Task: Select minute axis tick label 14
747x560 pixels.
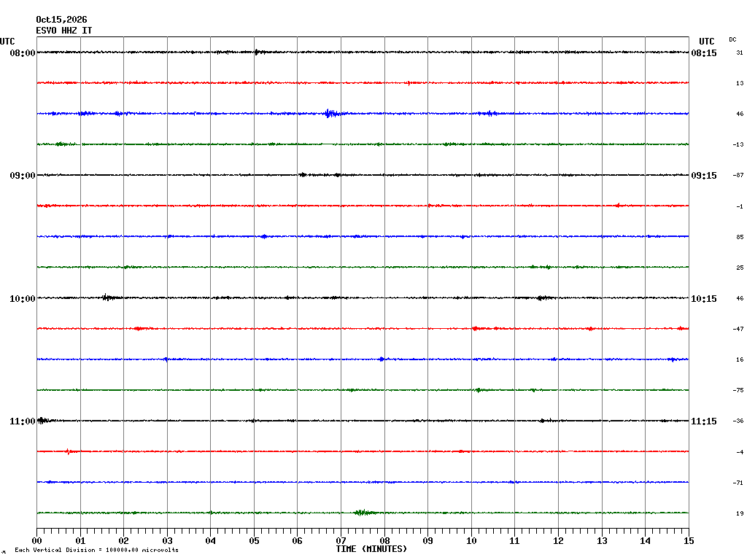Action: [645, 540]
